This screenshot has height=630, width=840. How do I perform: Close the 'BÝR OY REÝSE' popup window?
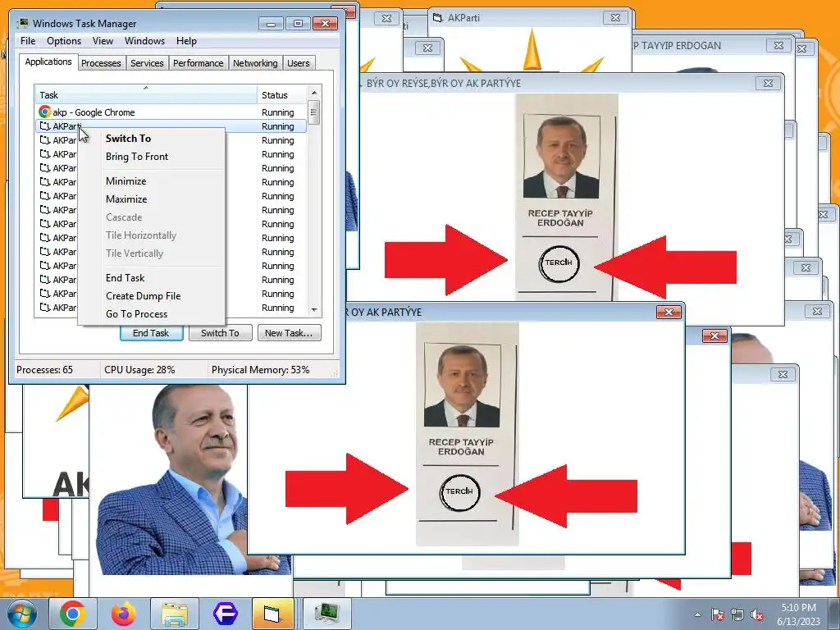tap(768, 83)
